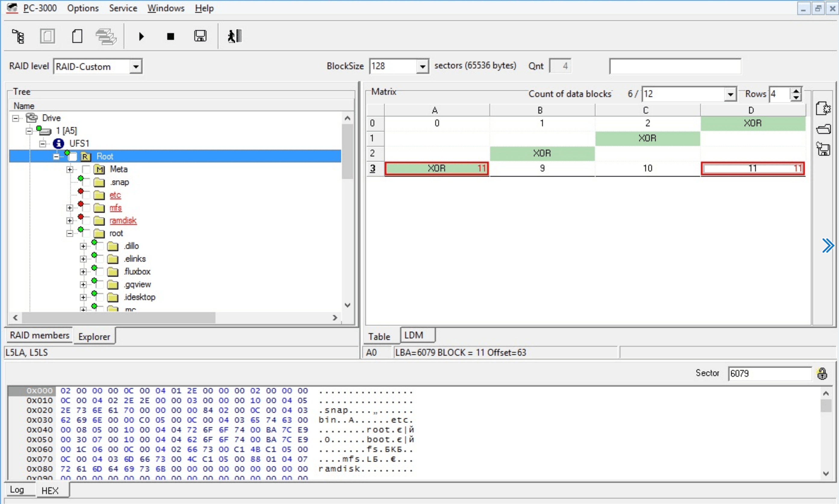Image resolution: width=839 pixels, height=504 pixels.
Task: Select the green XOR cell in column C
Action: (x=648, y=138)
